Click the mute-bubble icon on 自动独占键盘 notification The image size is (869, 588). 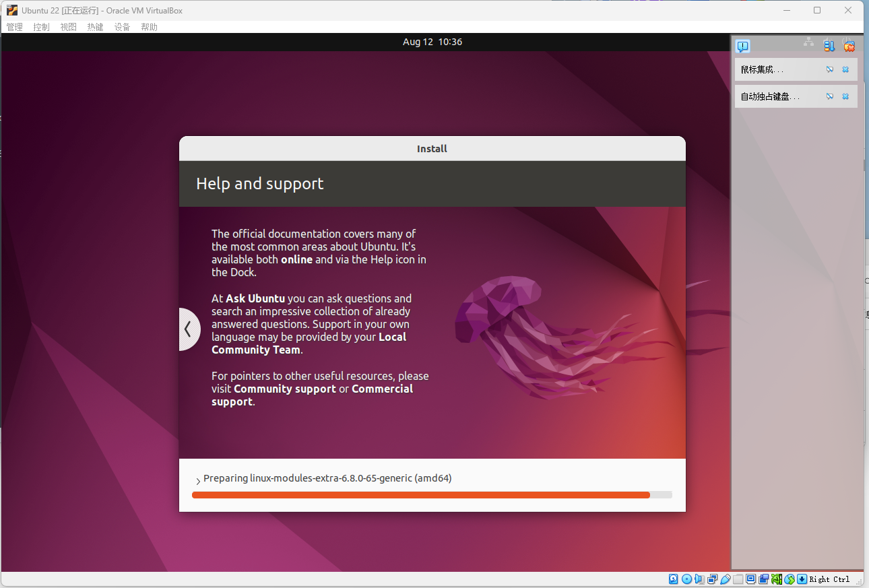pyautogui.click(x=830, y=96)
